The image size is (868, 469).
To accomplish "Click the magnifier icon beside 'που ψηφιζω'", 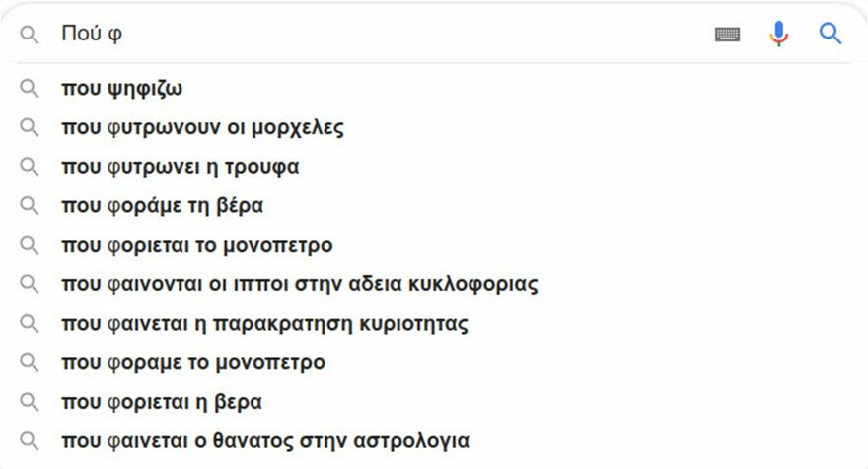I will 30,88.
